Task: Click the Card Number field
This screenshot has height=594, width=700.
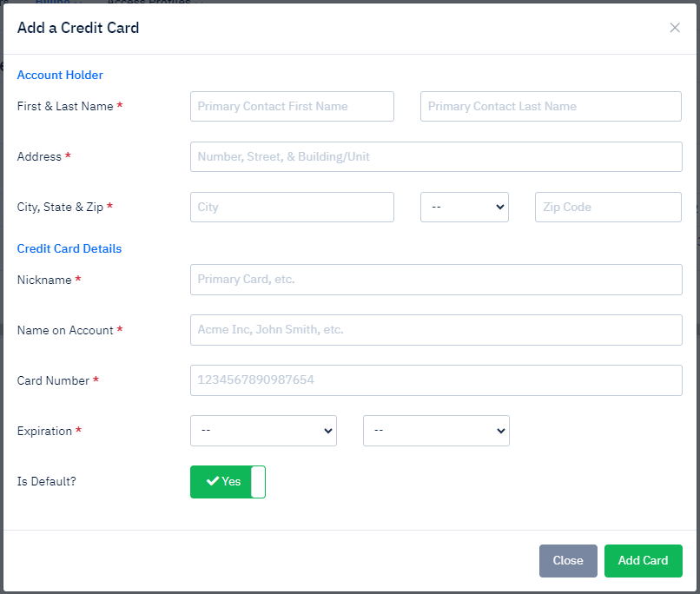Action: click(436, 380)
